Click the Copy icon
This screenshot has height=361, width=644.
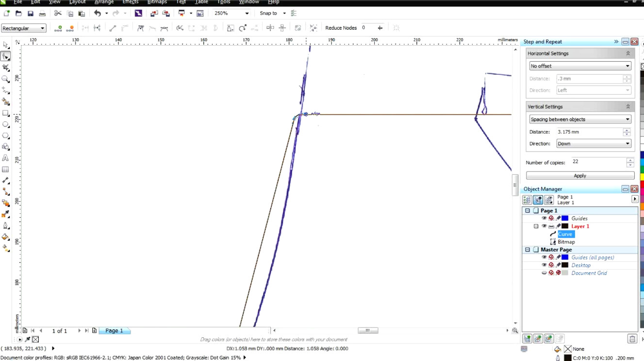tap(70, 14)
